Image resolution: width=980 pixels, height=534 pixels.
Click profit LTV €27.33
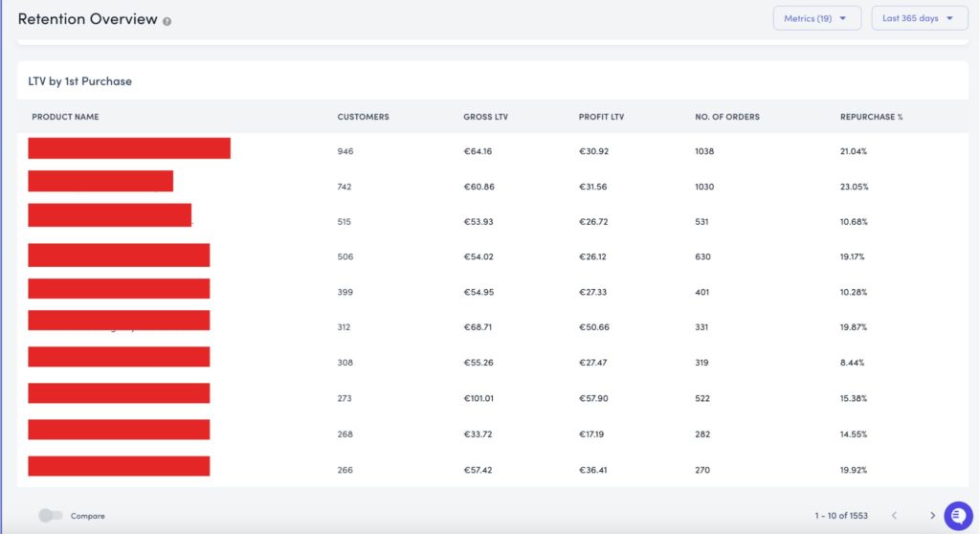click(592, 292)
